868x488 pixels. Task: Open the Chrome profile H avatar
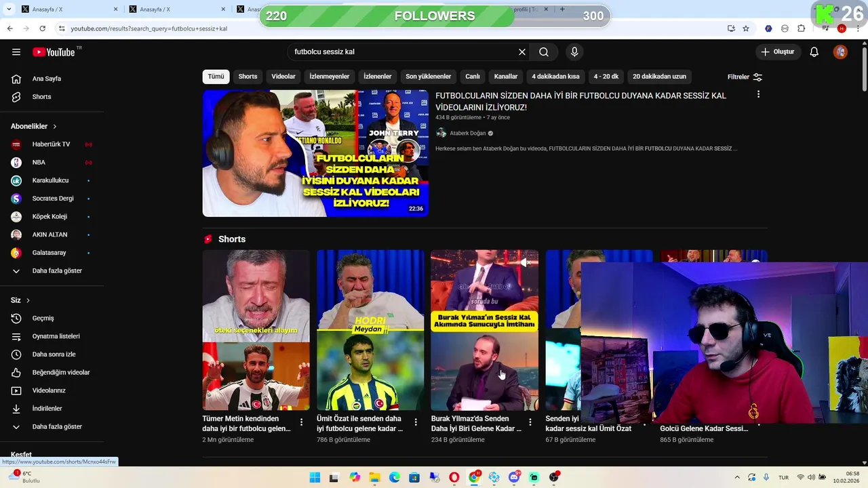[842, 28]
